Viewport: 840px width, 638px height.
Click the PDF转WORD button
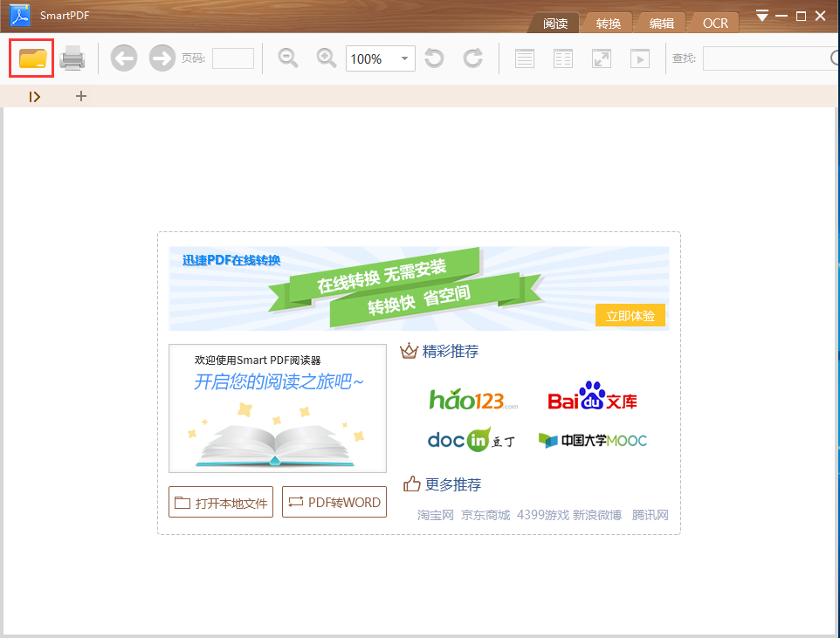tap(334, 502)
